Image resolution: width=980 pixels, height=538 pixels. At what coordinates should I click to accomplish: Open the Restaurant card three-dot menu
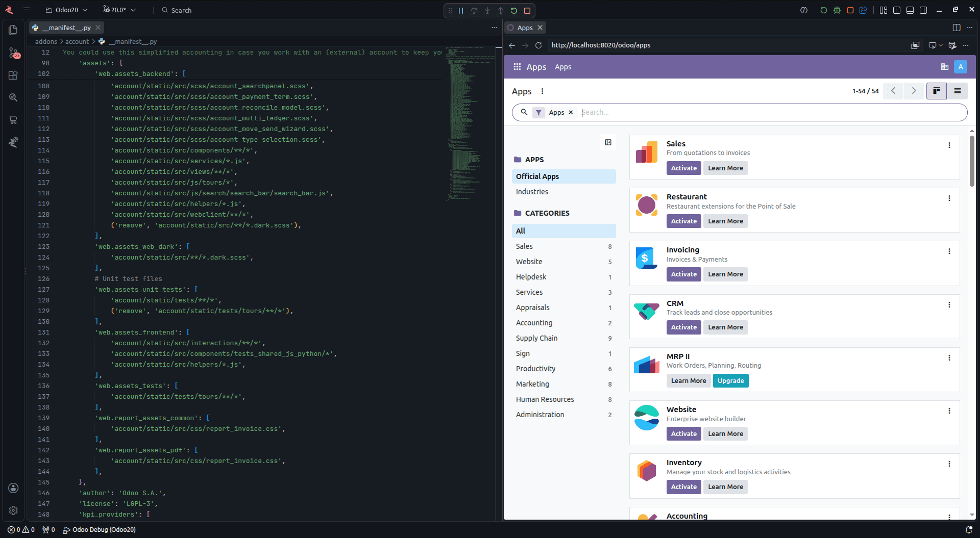point(949,198)
